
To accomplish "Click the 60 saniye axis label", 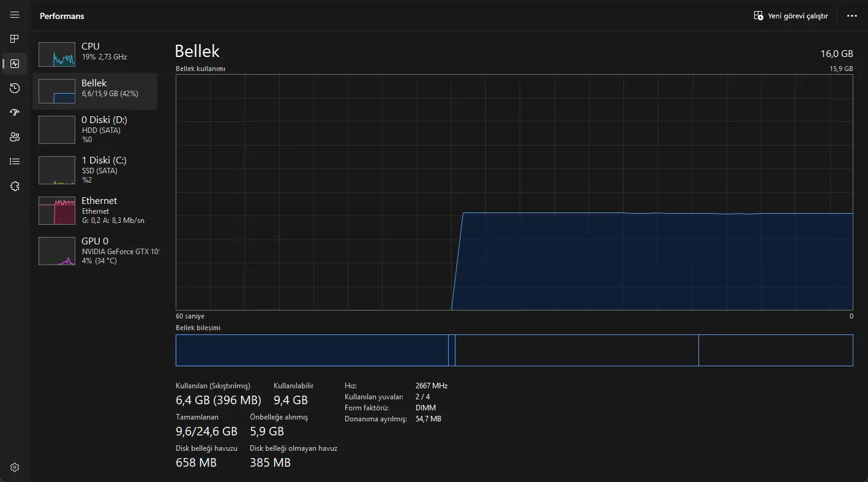I will (x=190, y=316).
